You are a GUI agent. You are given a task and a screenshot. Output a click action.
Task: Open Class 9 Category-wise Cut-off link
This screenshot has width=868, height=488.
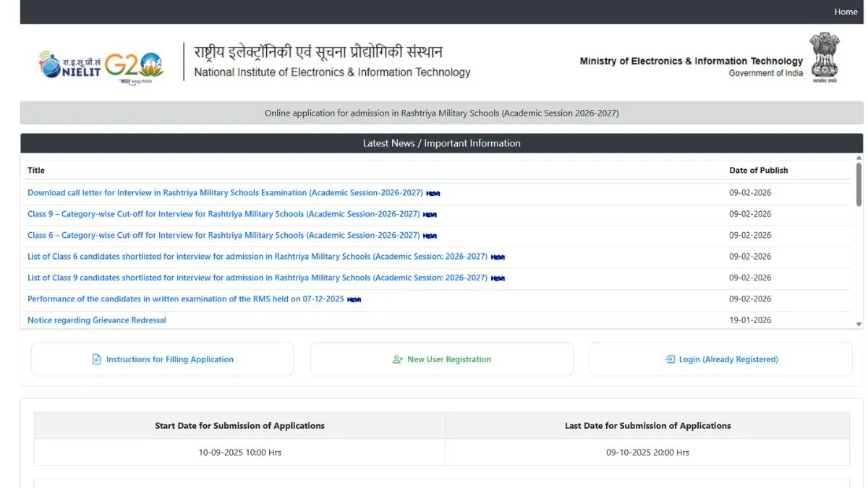pos(224,214)
